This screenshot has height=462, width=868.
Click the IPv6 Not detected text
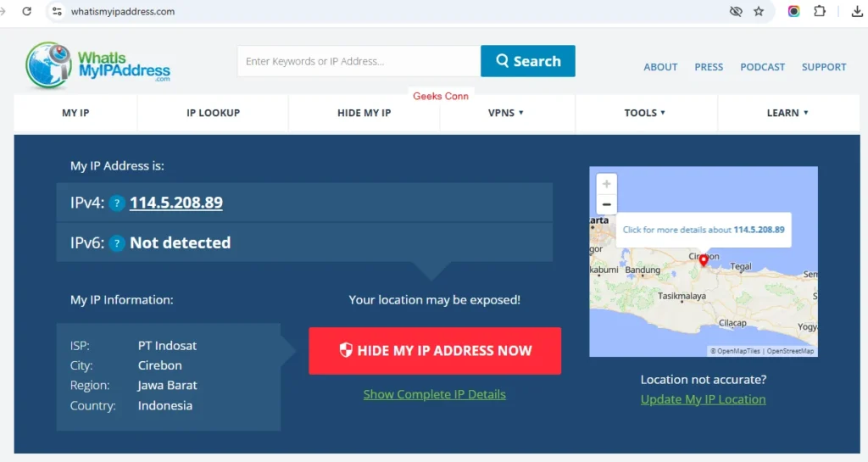(180, 243)
